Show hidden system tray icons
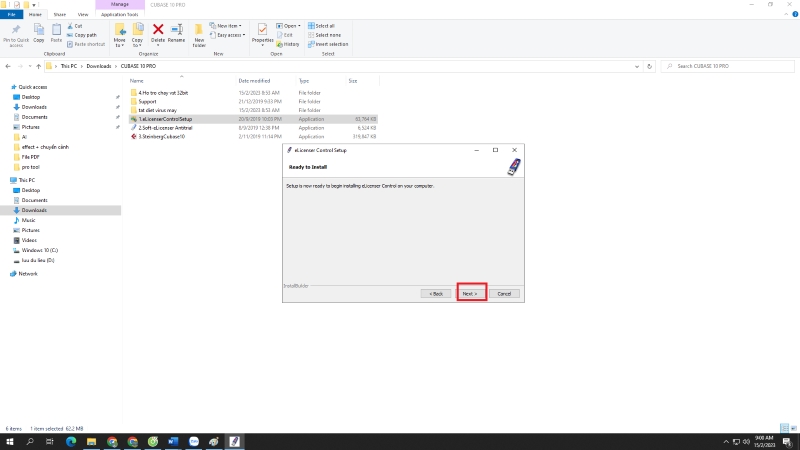 pos(726,442)
